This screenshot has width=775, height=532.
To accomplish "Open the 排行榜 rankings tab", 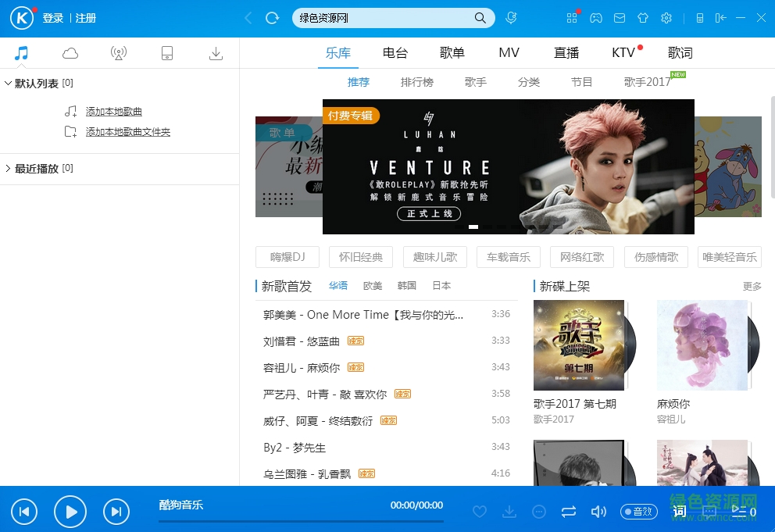I will pos(417,81).
